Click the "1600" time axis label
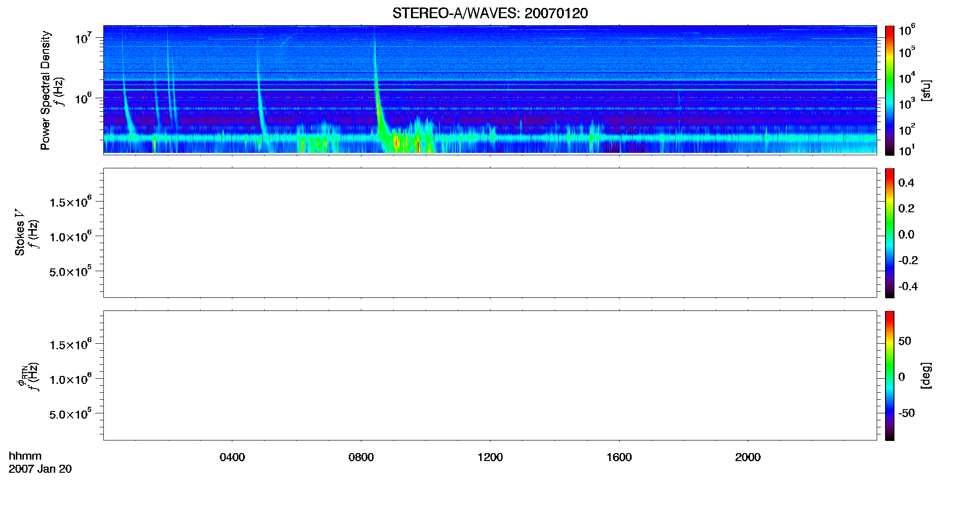980x505 pixels. (619, 457)
